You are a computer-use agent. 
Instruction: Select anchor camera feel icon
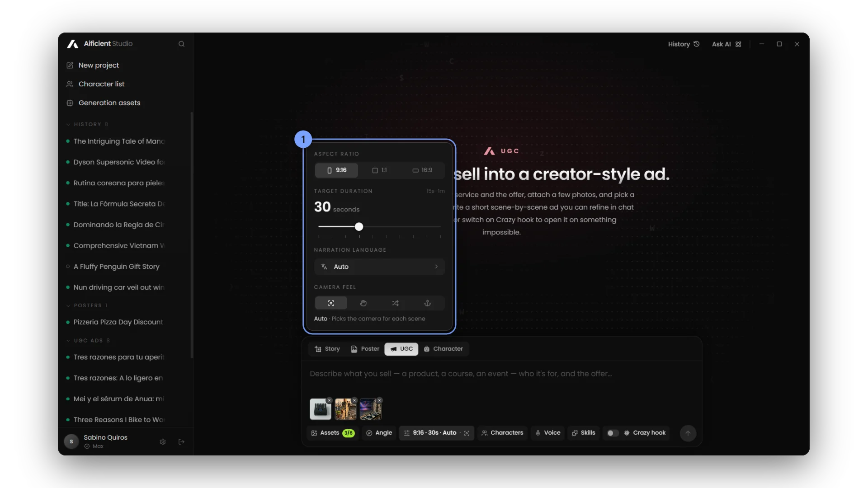pos(427,303)
